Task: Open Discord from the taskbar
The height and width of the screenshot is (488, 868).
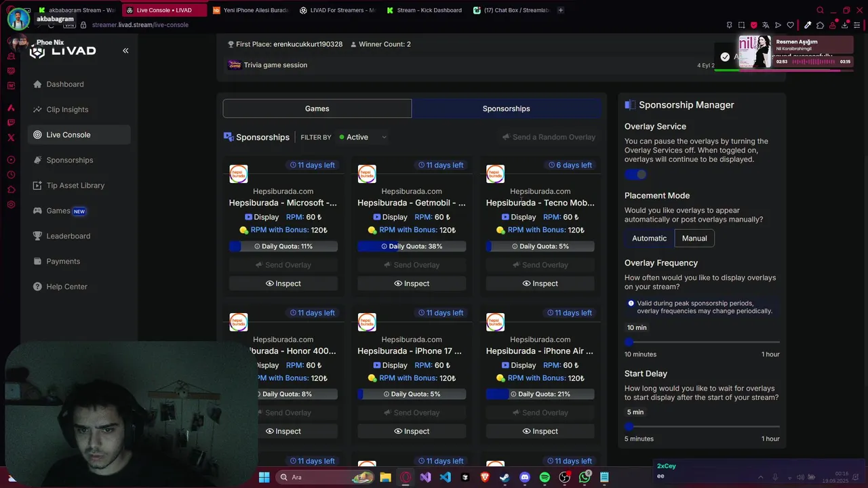Action: point(524,477)
